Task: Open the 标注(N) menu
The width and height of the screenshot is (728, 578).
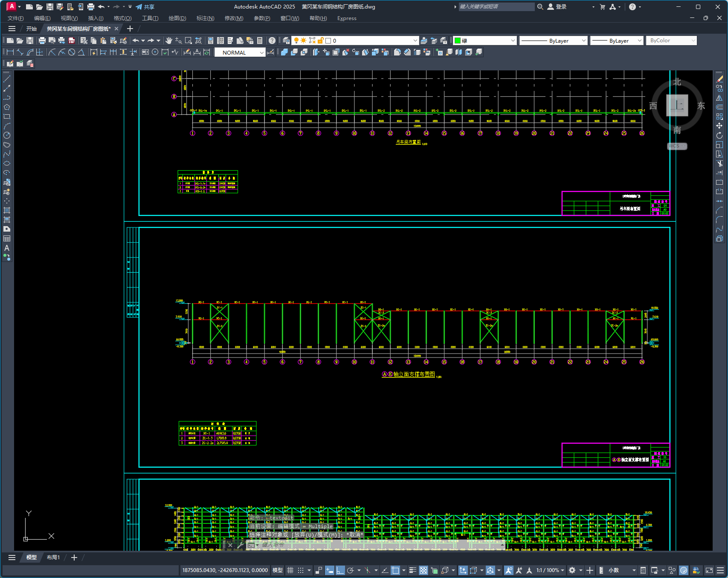Action: click(x=205, y=18)
